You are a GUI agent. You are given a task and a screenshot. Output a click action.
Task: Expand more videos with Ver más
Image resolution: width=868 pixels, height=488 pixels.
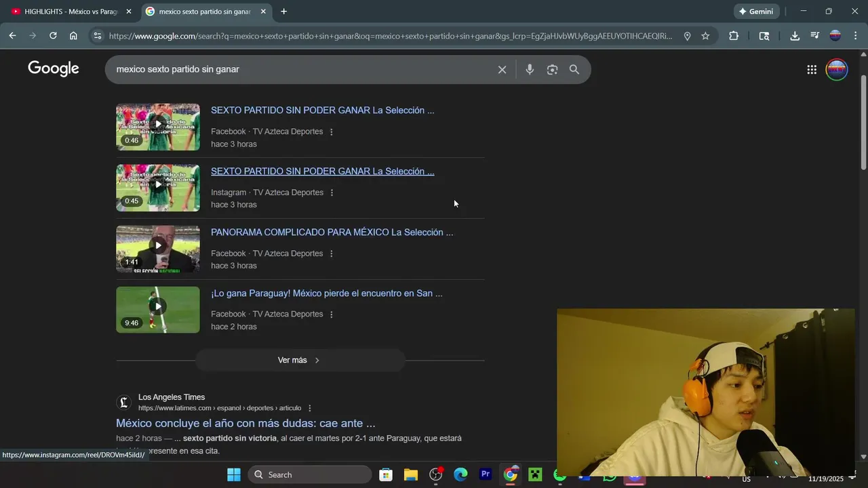300,360
